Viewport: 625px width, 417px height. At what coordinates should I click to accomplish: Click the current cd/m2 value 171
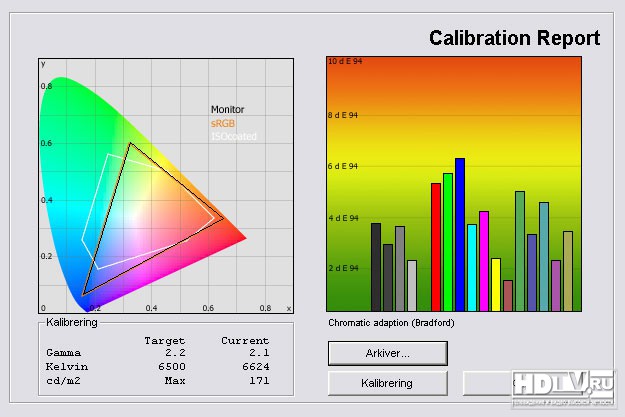click(x=259, y=381)
